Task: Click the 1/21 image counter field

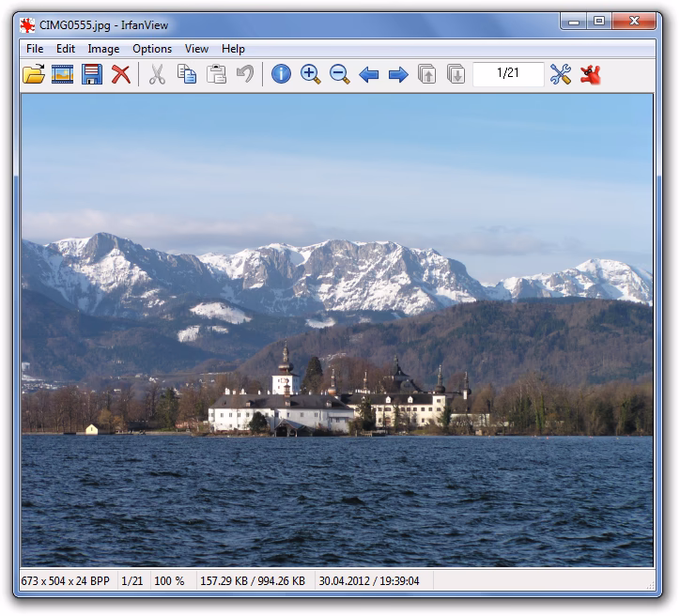Action: pyautogui.click(x=508, y=73)
